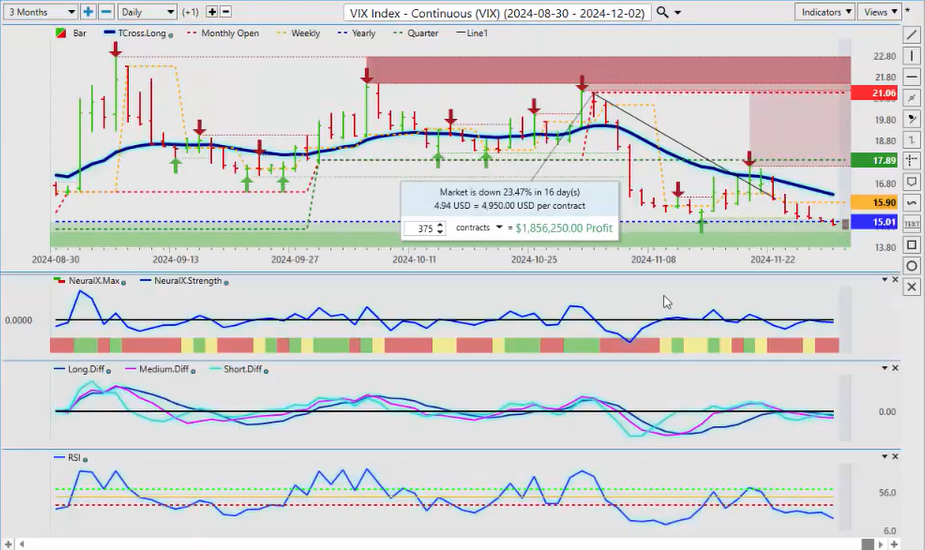Click the 'Market is down 23.47%' text
The height and width of the screenshot is (550, 925).
click(510, 192)
